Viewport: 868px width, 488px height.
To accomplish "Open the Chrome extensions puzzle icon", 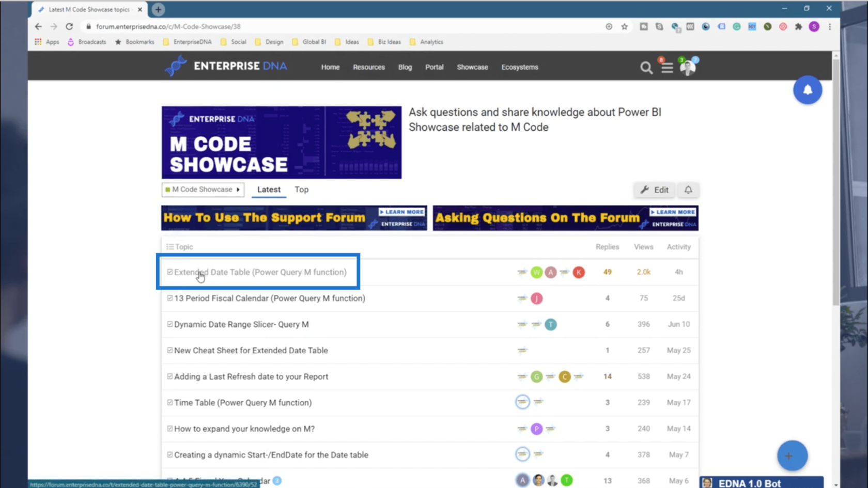I will (x=798, y=26).
